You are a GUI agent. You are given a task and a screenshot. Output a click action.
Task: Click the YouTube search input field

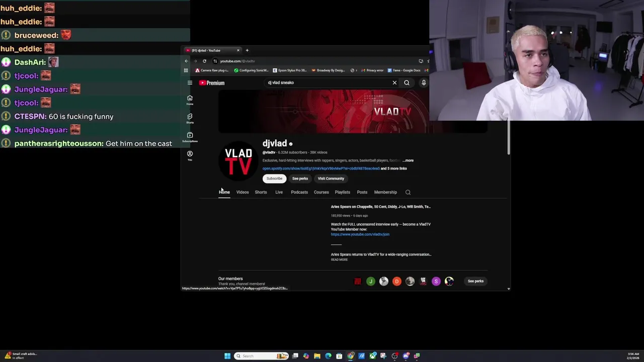pyautogui.click(x=329, y=82)
